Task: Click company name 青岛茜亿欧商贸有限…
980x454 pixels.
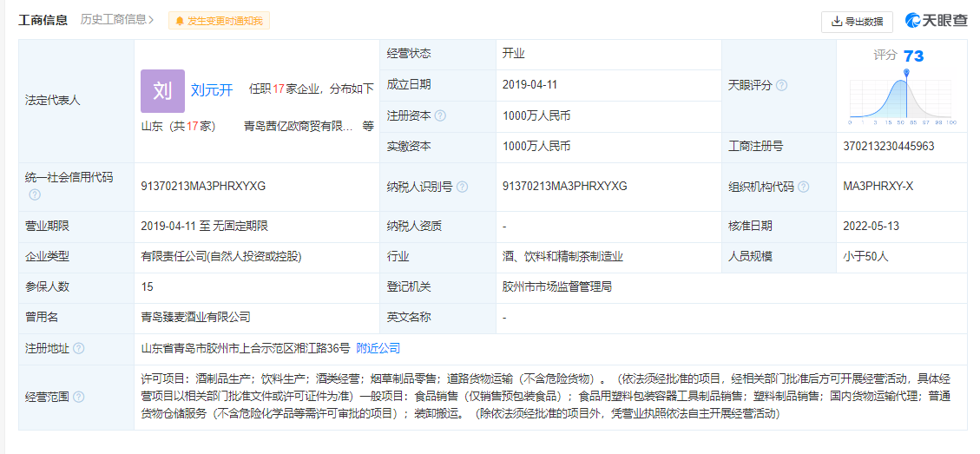Action: (x=298, y=127)
